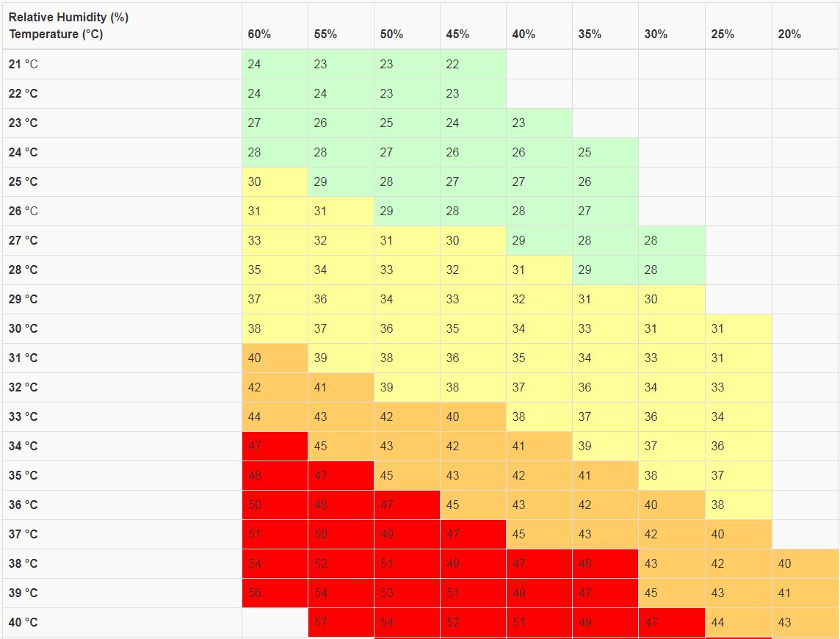840x639 pixels.
Task: Click the cell at 38 °C and 20%
Action: click(x=804, y=564)
